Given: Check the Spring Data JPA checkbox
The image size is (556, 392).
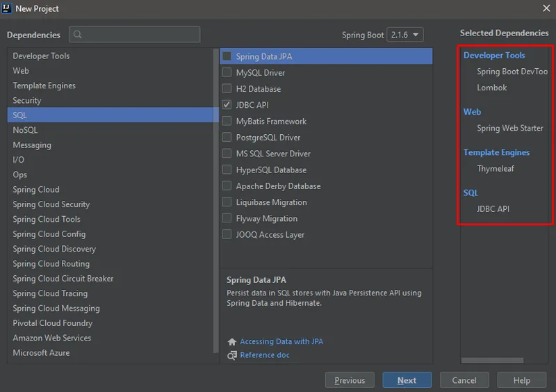Looking at the screenshot, I should click(x=227, y=56).
